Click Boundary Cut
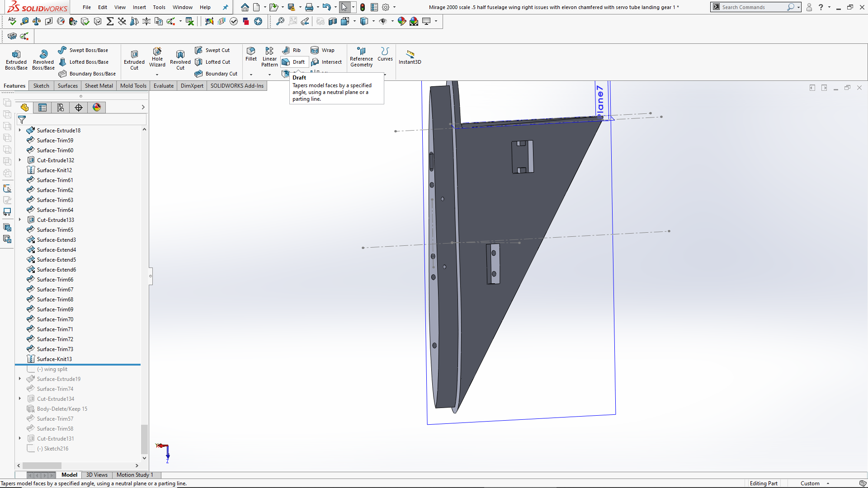Screen dimensions: 868x488 (216, 74)
